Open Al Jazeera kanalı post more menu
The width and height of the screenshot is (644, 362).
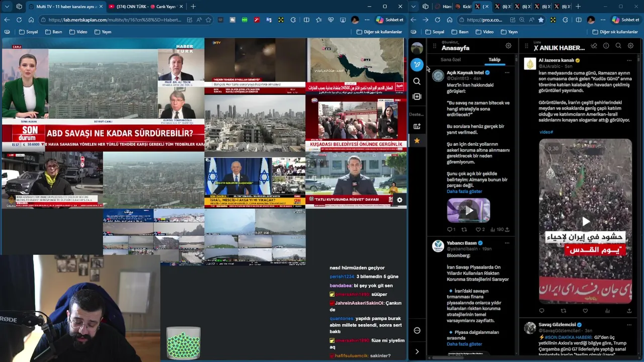(x=629, y=60)
